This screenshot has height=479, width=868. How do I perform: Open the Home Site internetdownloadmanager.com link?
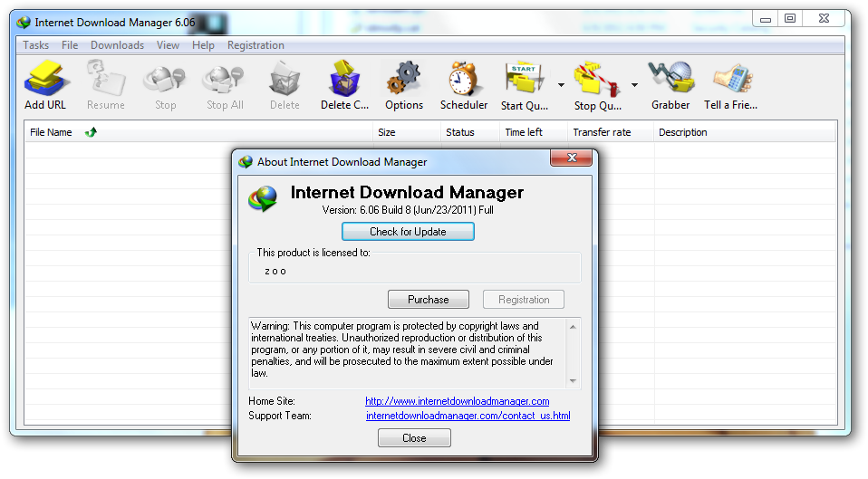458,401
